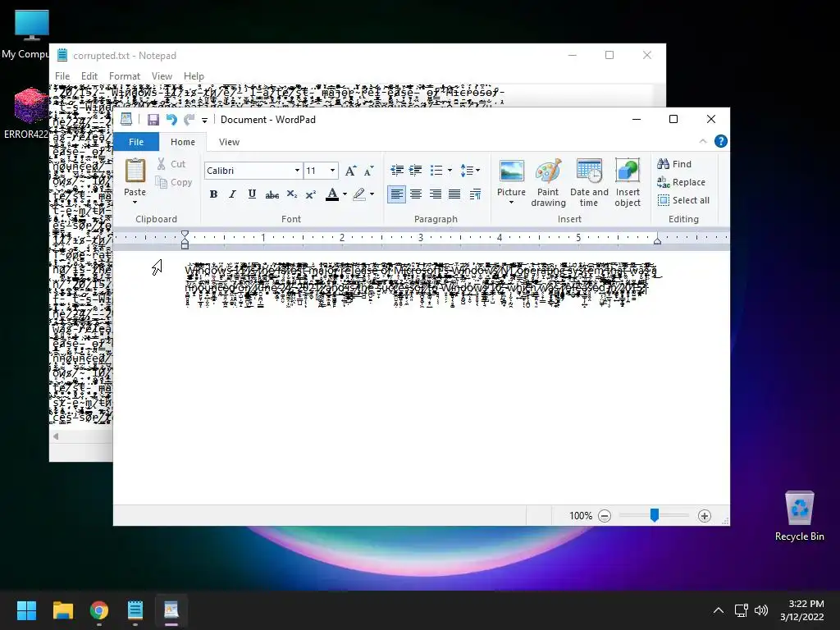Click Select all in Editing group
840x630 pixels.
pos(683,200)
